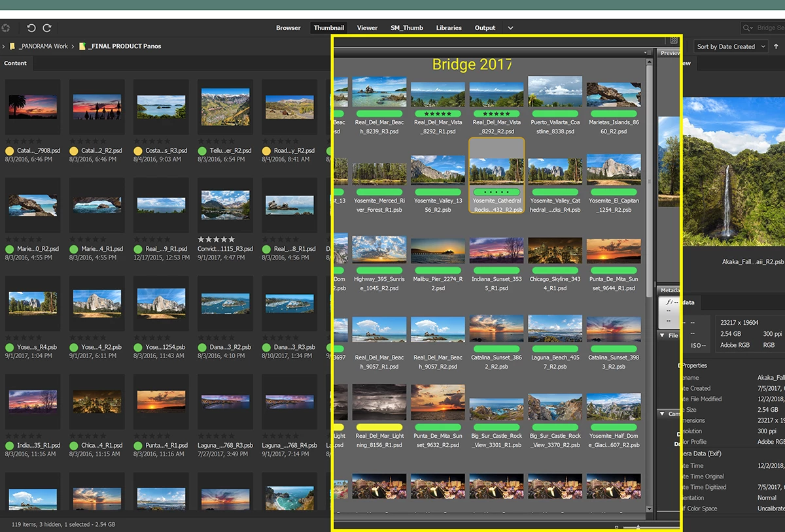Switch to Output workspace
Image resolution: width=785 pixels, height=532 pixels.
click(x=485, y=28)
